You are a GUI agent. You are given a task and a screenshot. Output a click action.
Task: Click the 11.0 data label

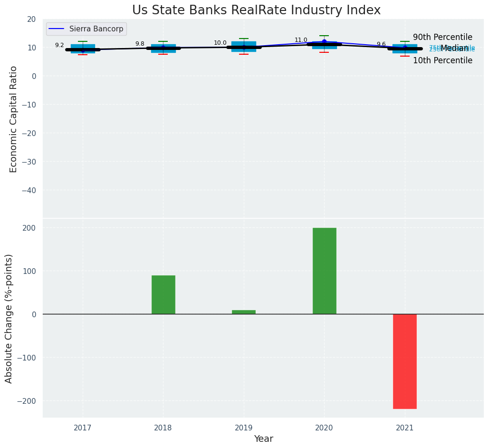(301, 40)
